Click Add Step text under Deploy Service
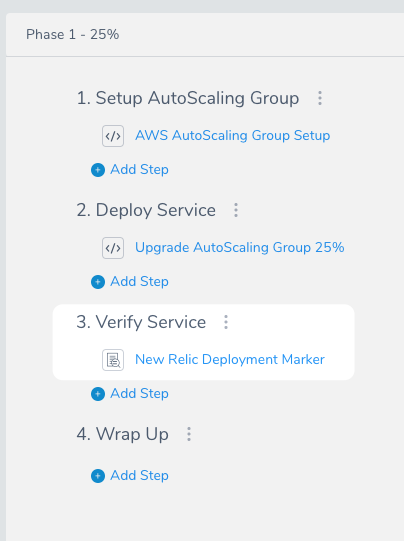 (139, 282)
